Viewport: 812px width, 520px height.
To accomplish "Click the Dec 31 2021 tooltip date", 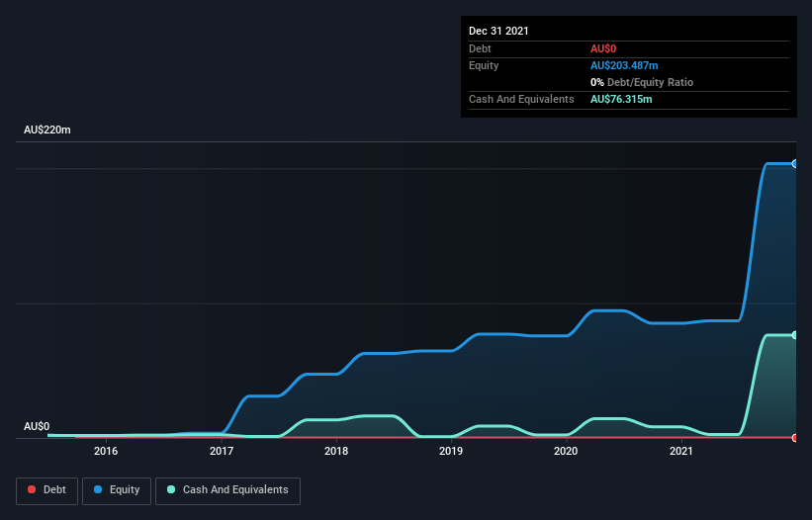I will coord(498,31).
